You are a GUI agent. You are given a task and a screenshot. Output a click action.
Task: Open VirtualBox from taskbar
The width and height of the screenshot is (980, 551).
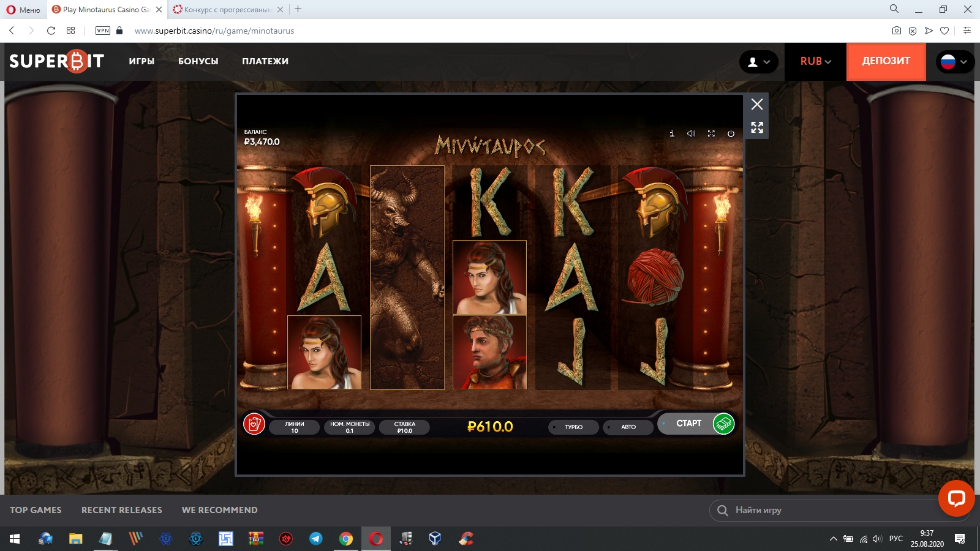435,539
